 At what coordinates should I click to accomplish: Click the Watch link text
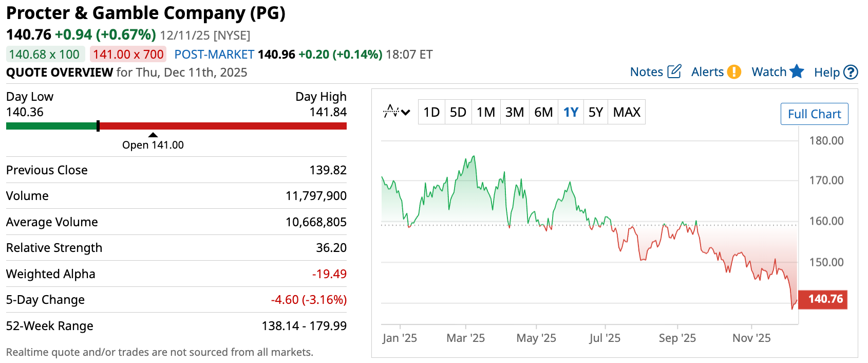769,72
